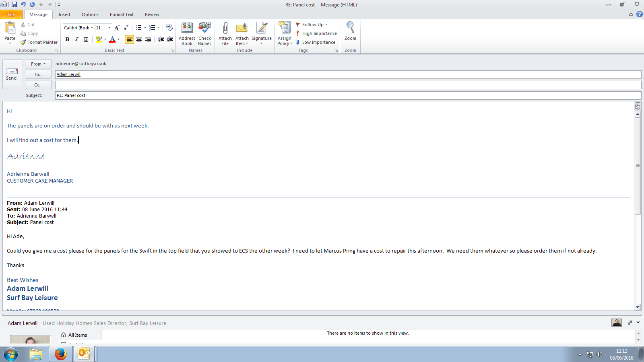The width and height of the screenshot is (644, 362).
Task: Increase the paragraph indent
Action: [x=170, y=39]
